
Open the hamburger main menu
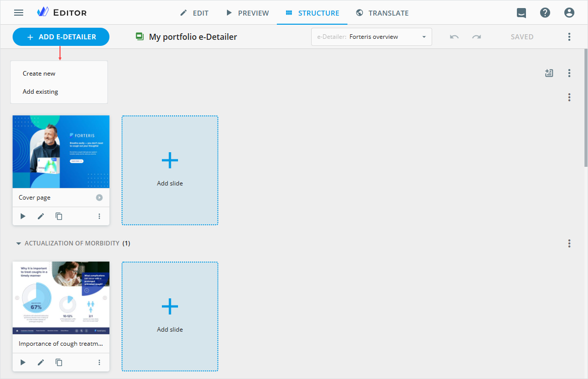[x=19, y=13]
